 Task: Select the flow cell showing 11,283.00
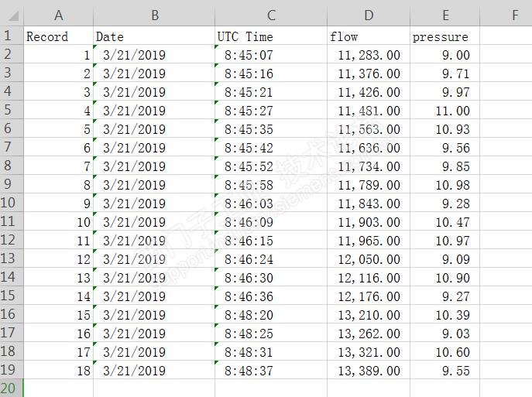[369, 55]
